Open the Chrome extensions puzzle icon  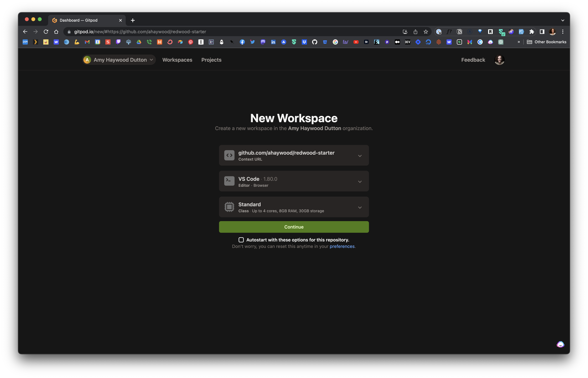pyautogui.click(x=531, y=32)
